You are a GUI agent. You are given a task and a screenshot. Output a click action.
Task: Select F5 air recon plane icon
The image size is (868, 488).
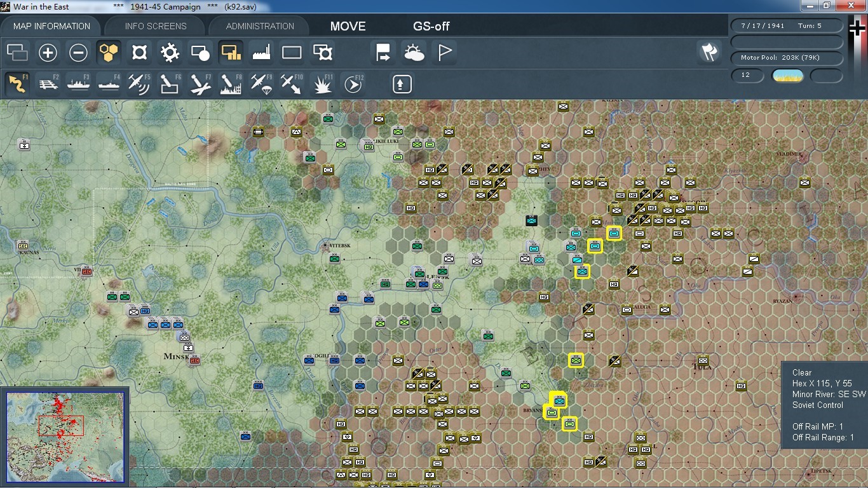tap(139, 84)
